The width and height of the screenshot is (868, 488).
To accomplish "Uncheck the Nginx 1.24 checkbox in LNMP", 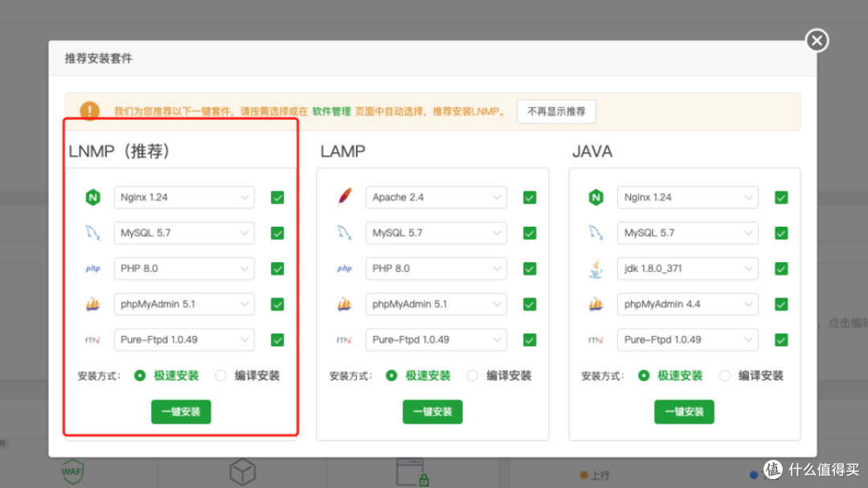I will point(277,197).
